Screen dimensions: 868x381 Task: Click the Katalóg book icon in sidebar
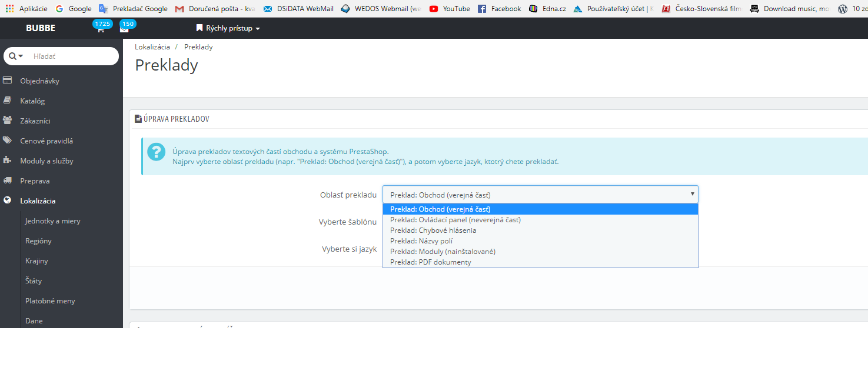pos(8,101)
